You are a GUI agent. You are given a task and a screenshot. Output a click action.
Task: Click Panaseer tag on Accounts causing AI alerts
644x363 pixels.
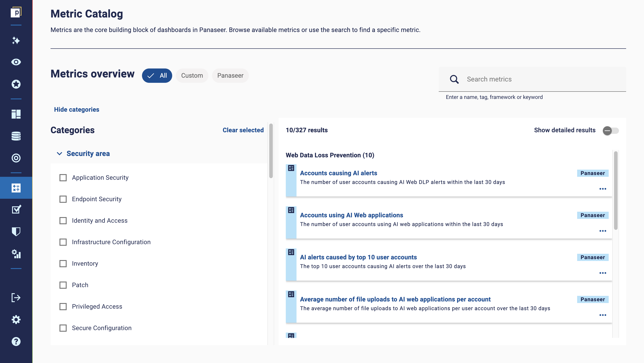click(593, 173)
